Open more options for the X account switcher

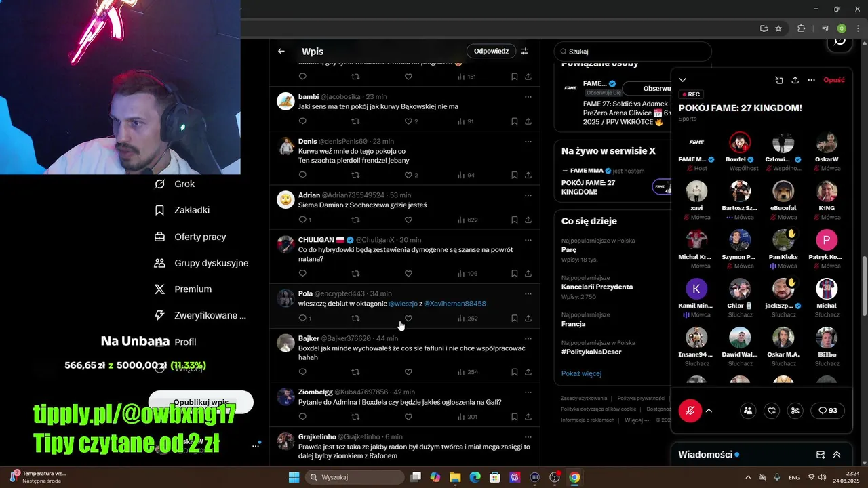click(256, 445)
